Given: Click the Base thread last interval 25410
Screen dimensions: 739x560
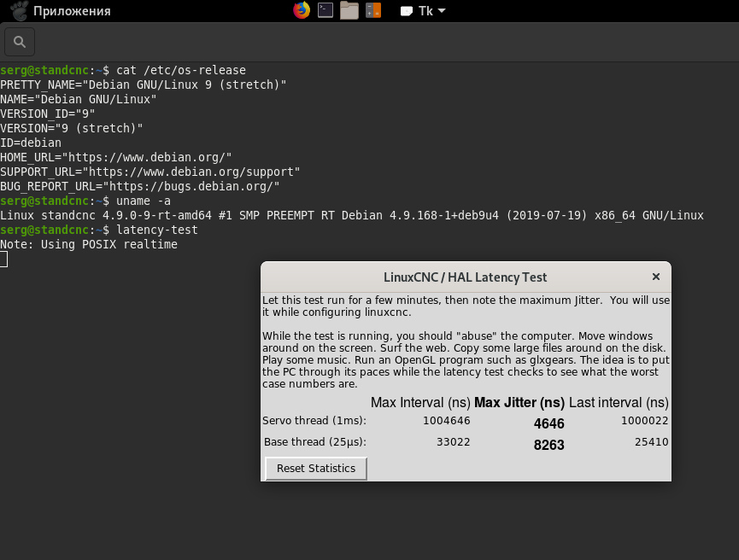Looking at the screenshot, I should [x=651, y=442].
